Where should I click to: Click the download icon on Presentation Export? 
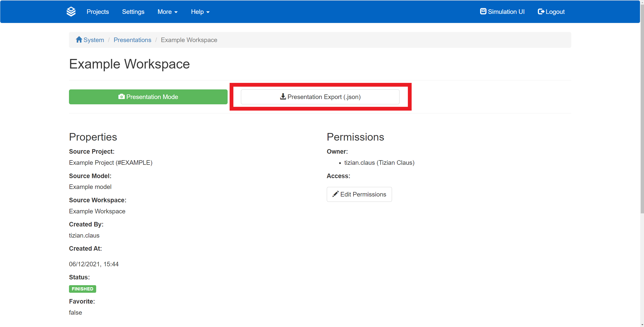coord(282,96)
